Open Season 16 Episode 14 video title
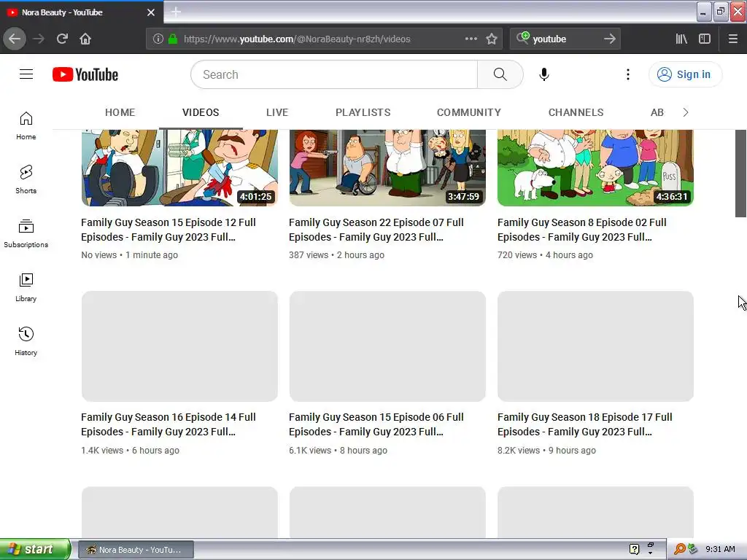Viewport: 747px width, 560px height. [x=169, y=424]
